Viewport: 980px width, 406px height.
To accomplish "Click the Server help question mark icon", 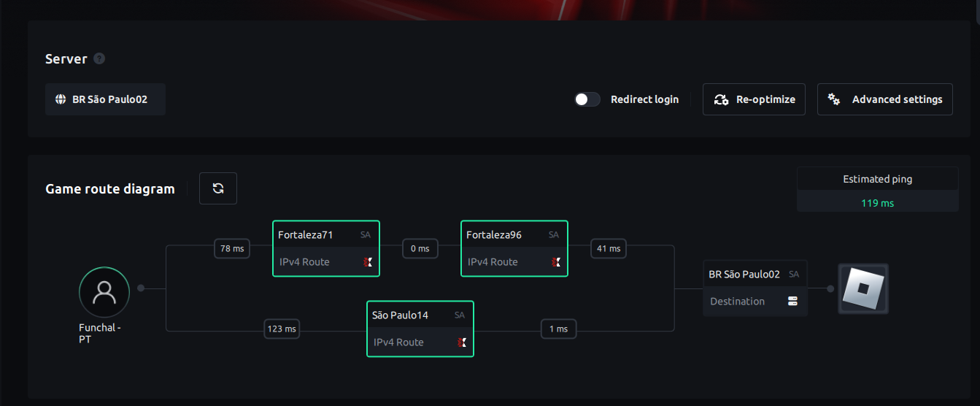I will tap(99, 58).
